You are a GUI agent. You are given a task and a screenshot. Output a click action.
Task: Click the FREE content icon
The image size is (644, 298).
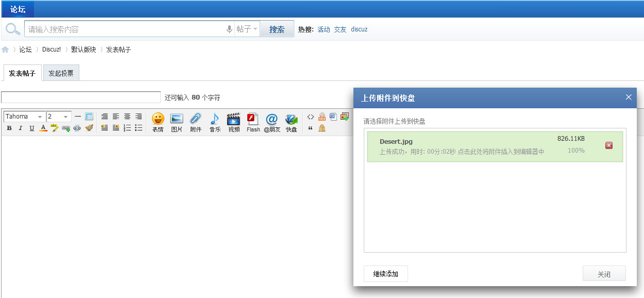point(322,117)
